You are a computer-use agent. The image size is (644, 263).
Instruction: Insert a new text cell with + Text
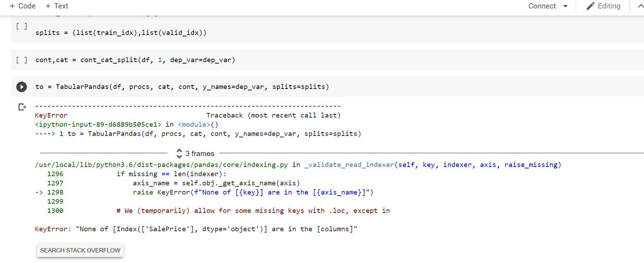[x=57, y=6]
